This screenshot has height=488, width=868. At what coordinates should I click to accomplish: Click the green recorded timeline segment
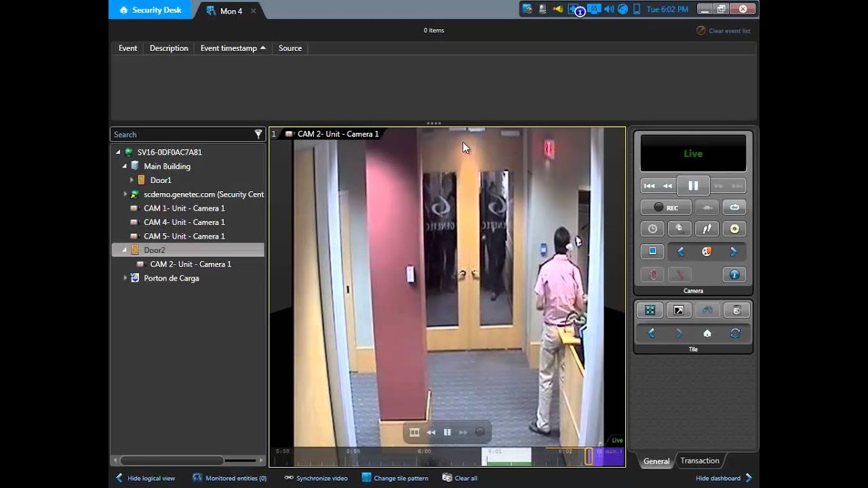(509, 463)
